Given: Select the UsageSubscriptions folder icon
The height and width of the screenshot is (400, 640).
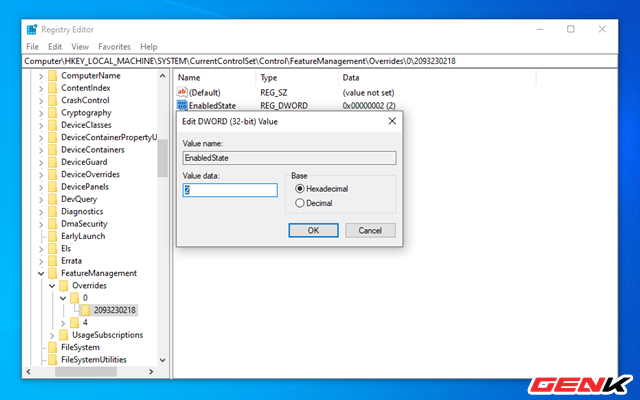Looking at the screenshot, I should [x=64, y=335].
